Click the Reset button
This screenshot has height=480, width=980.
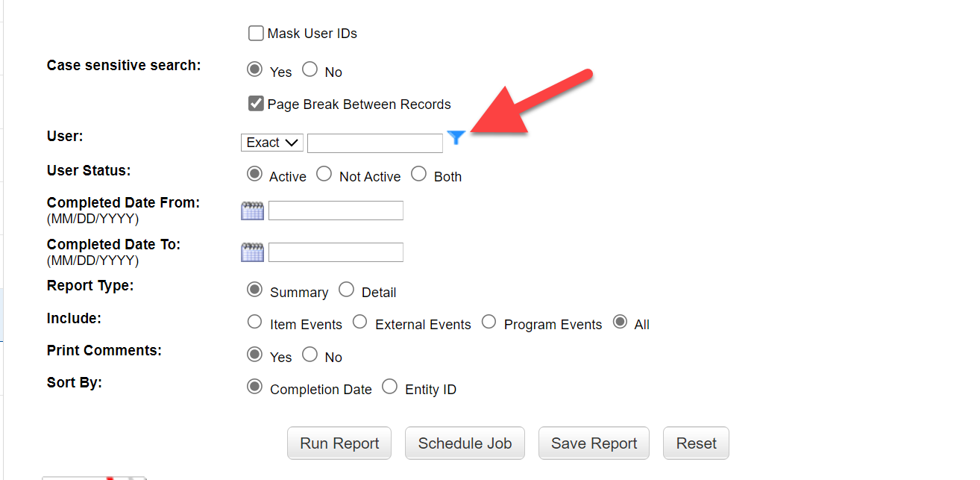point(696,443)
